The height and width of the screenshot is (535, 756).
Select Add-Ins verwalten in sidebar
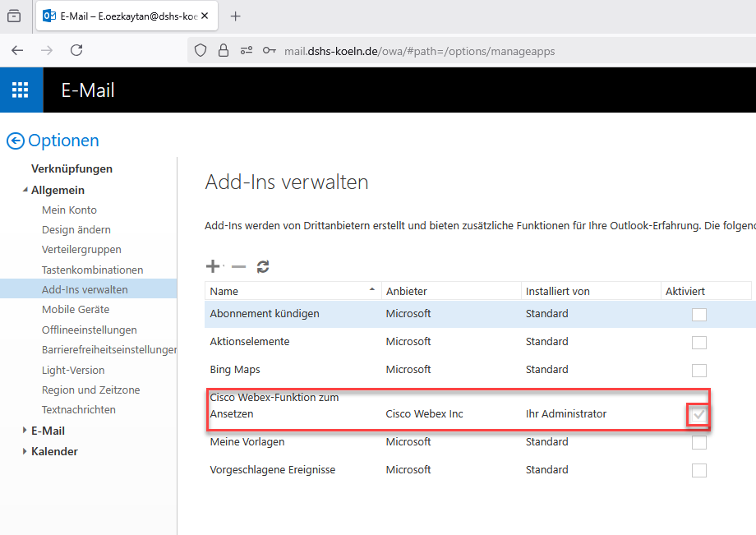coord(88,289)
